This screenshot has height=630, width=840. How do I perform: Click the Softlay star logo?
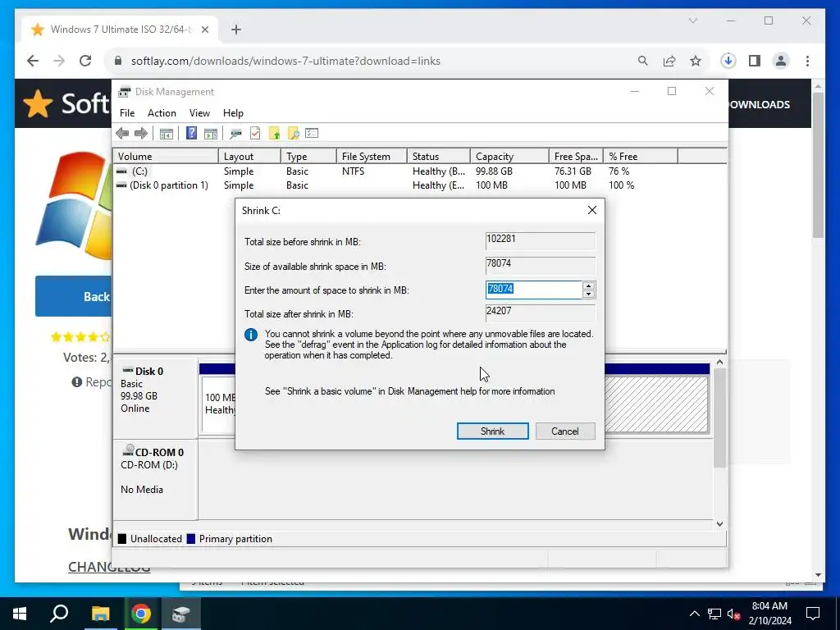[x=38, y=103]
